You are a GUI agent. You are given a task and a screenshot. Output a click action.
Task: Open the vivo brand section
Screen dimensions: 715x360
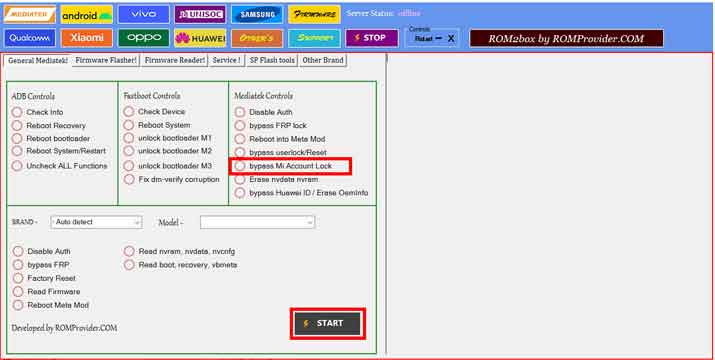pyautogui.click(x=144, y=14)
